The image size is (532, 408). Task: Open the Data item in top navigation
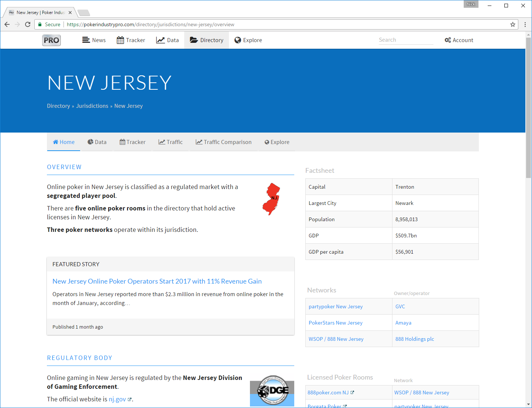click(167, 40)
